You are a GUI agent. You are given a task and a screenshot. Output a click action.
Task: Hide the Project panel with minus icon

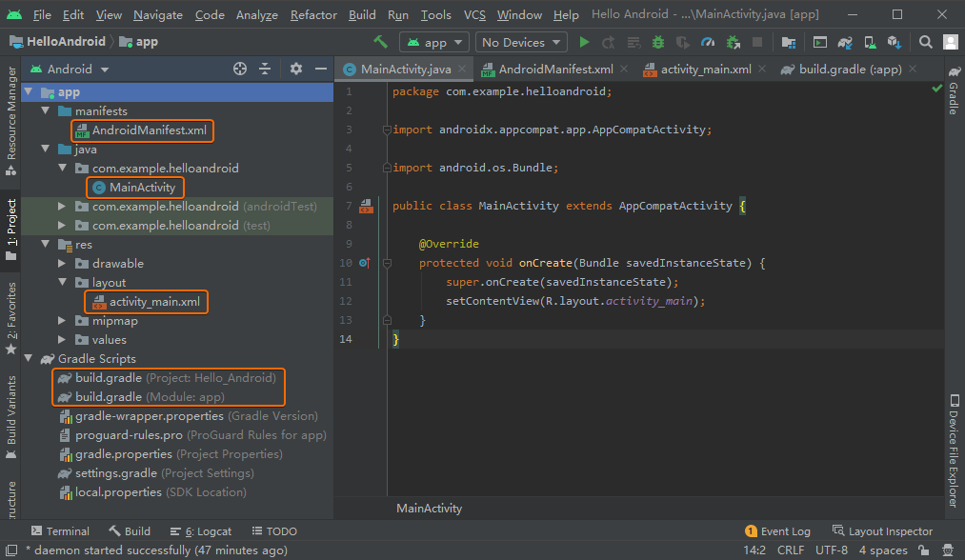point(321,69)
